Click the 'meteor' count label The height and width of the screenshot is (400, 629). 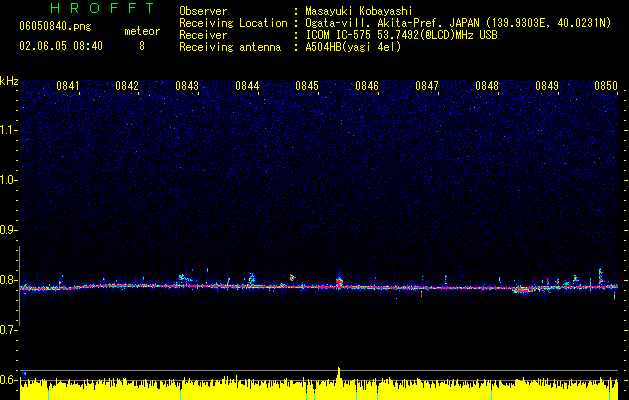(x=142, y=31)
